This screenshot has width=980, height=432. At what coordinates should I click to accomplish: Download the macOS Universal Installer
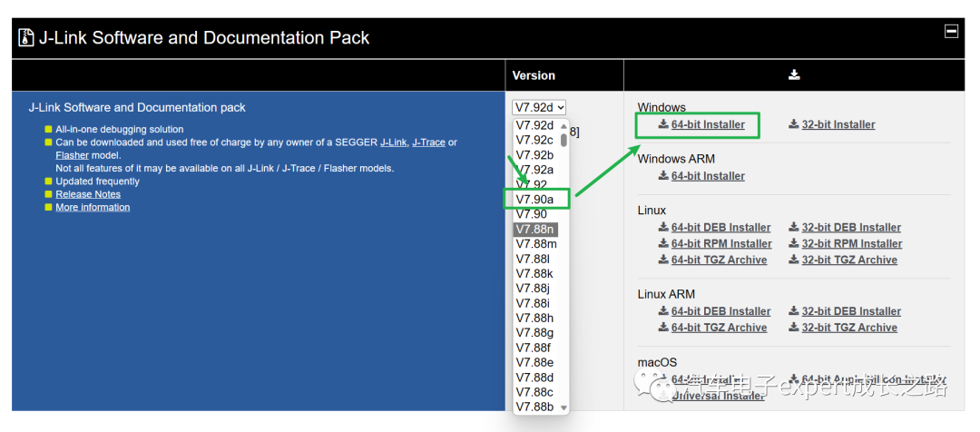[718, 396]
